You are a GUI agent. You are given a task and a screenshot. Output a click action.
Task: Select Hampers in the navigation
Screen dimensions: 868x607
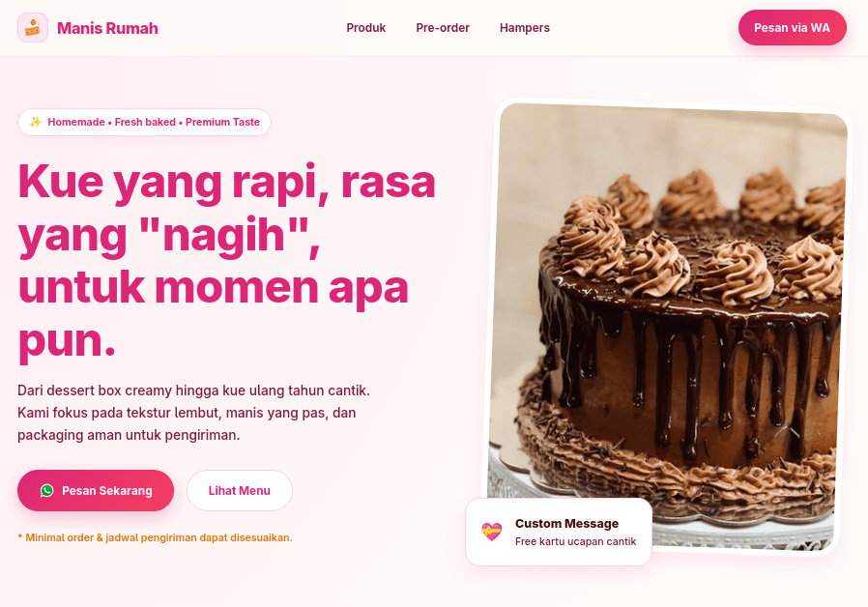click(524, 28)
